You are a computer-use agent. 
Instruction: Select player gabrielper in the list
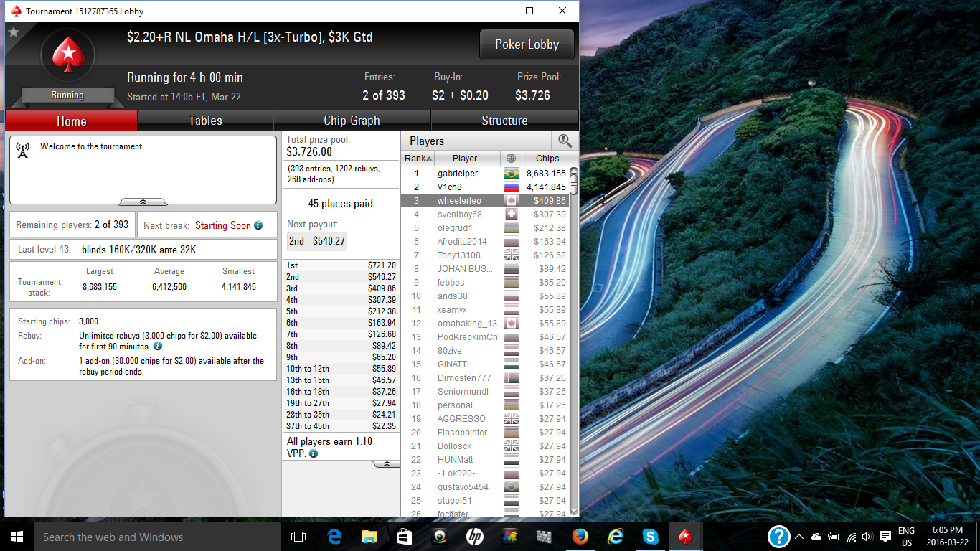(485, 174)
